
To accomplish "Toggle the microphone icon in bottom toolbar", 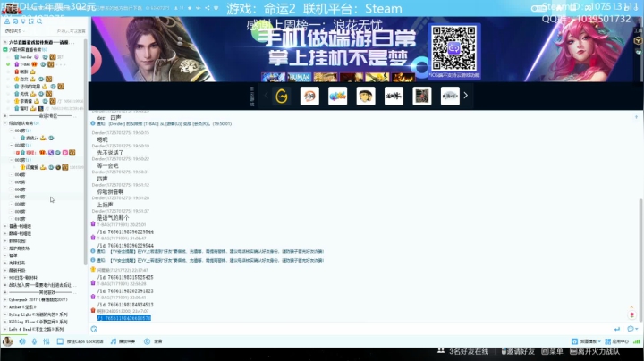I will [x=35, y=341].
